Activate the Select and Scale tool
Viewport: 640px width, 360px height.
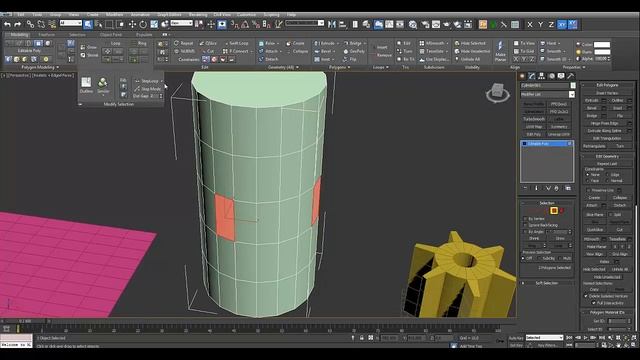(x=154, y=24)
